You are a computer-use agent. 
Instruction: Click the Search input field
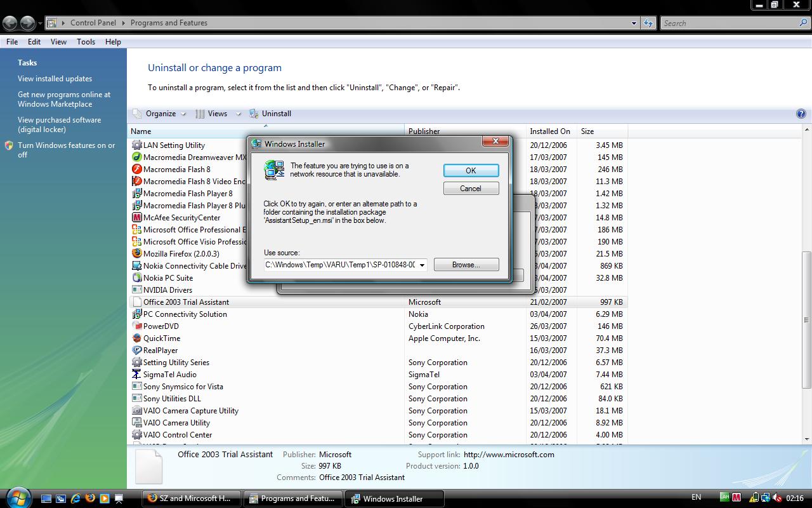pyautogui.click(x=731, y=23)
